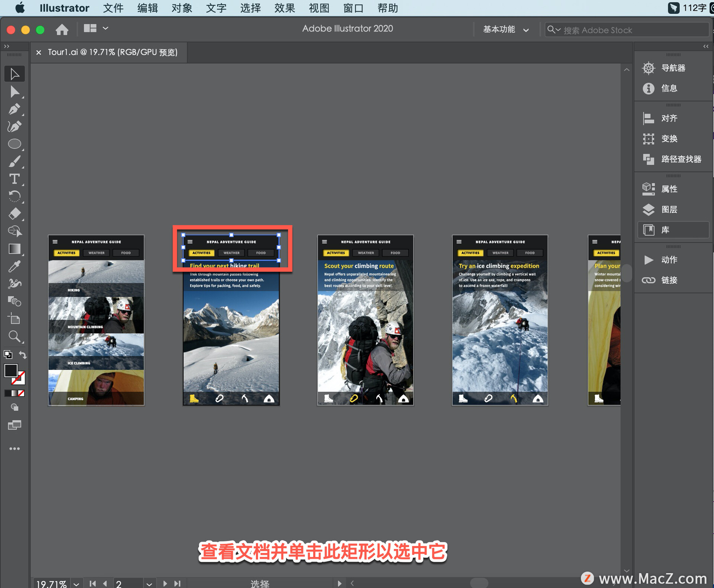Image resolution: width=714 pixels, height=588 pixels.
Task: Set fill mode to None
Action: pos(22,393)
